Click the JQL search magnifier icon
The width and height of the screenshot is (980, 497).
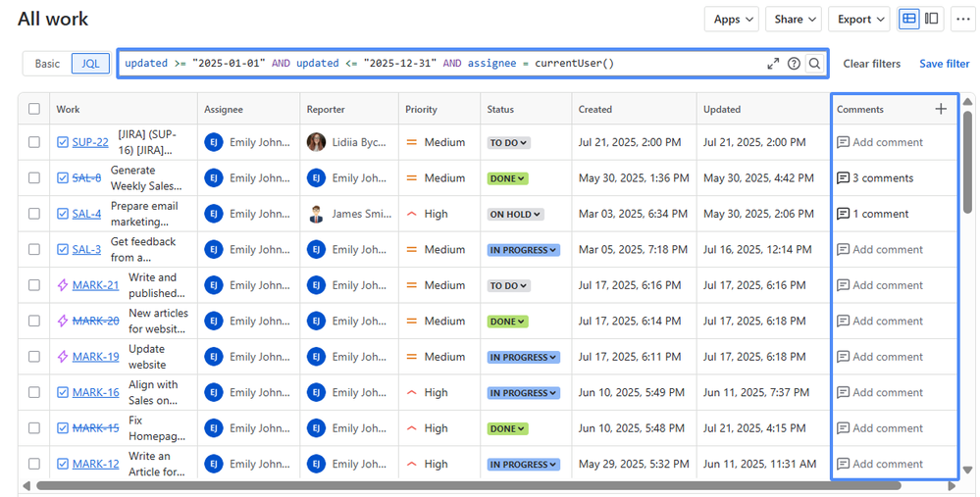[x=814, y=64]
